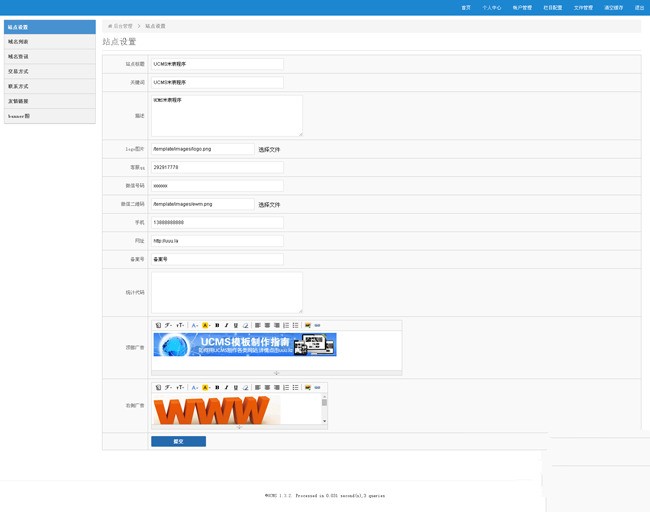This screenshot has height=512, width=650.
Task: Focus the 关键词 input field
Action: (217, 82)
